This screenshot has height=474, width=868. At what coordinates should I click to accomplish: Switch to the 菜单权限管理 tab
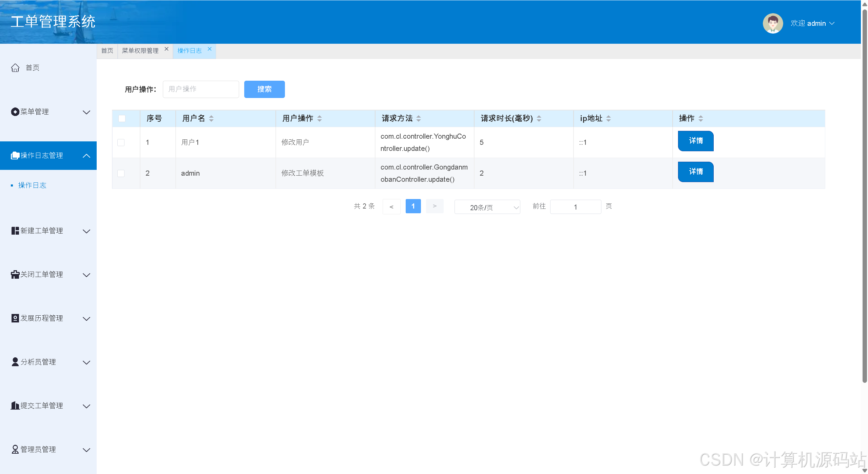pyautogui.click(x=140, y=51)
